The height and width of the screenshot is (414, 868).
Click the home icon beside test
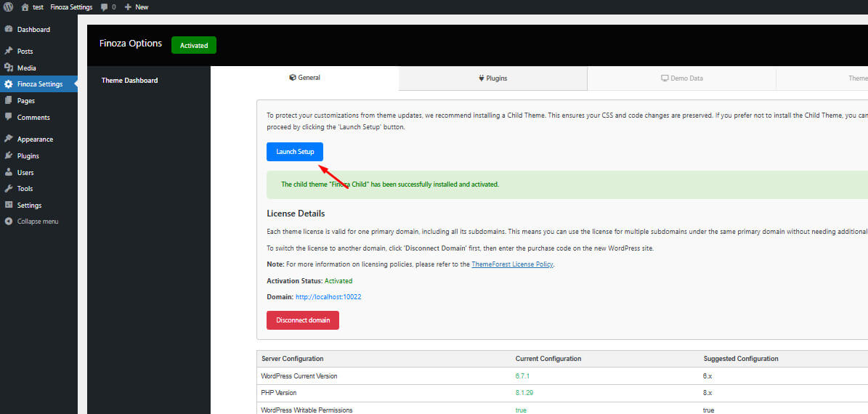point(25,7)
